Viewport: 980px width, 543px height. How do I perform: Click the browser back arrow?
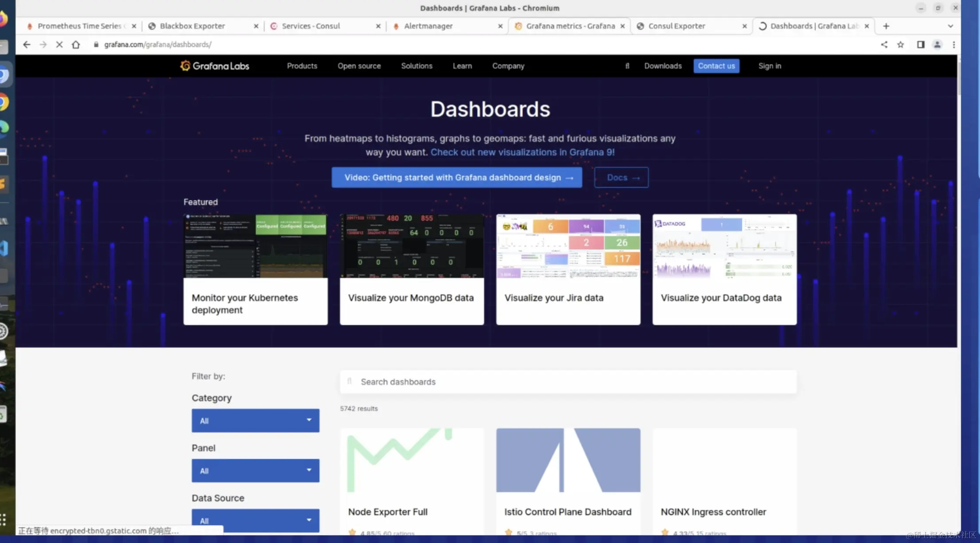pyautogui.click(x=27, y=45)
